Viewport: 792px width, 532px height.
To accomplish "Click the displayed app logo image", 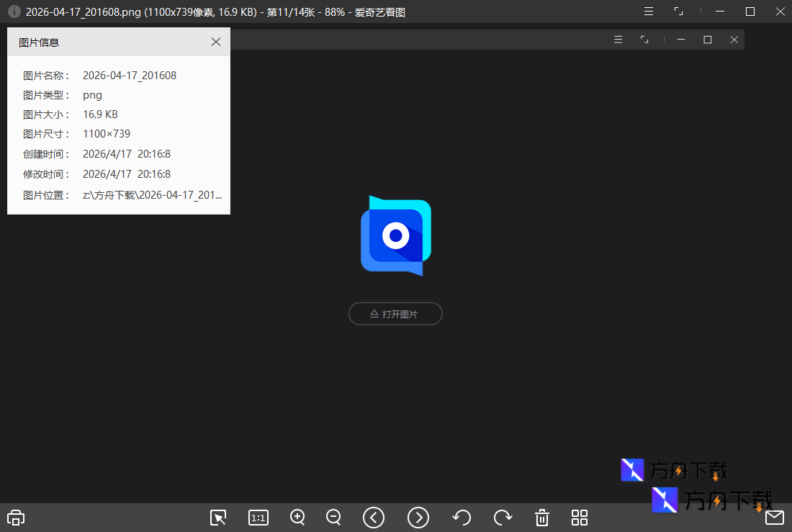I will pyautogui.click(x=395, y=235).
